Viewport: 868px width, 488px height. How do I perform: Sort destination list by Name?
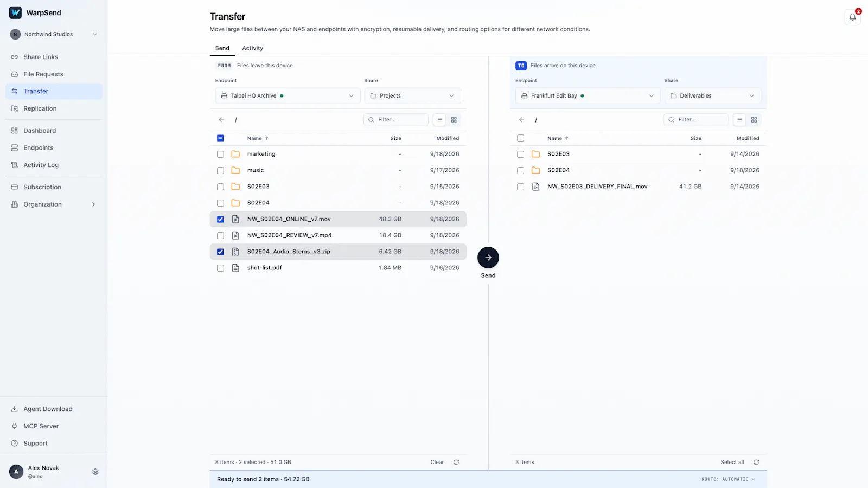point(558,138)
